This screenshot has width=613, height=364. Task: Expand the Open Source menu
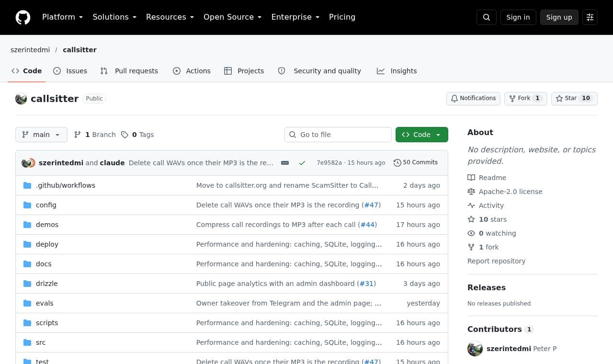tap(233, 17)
